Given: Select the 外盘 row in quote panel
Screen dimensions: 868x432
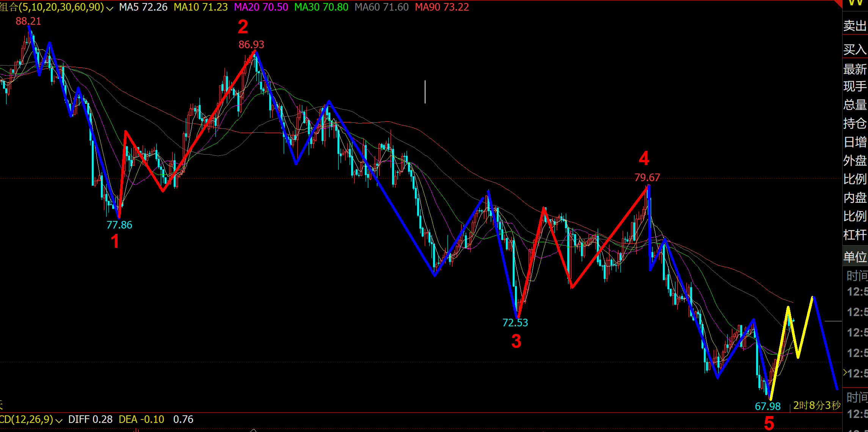Looking at the screenshot, I should [x=855, y=160].
